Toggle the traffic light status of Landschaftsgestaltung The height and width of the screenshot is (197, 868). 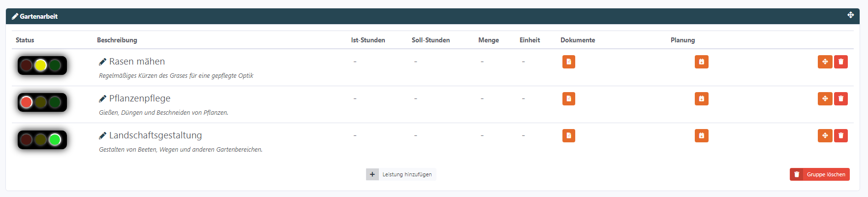pos(42,139)
